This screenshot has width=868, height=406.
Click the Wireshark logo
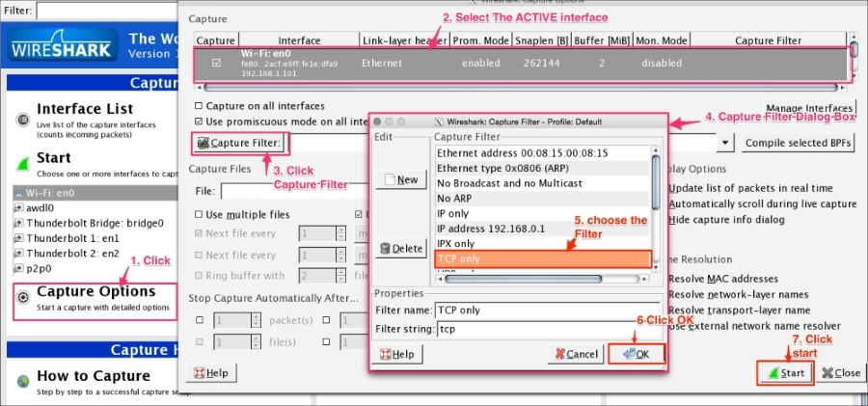pos(62,45)
